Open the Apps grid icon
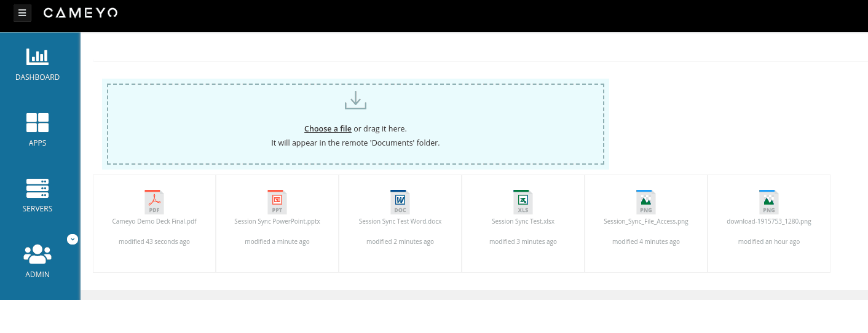Viewport: 868px width, 333px height. (37, 122)
